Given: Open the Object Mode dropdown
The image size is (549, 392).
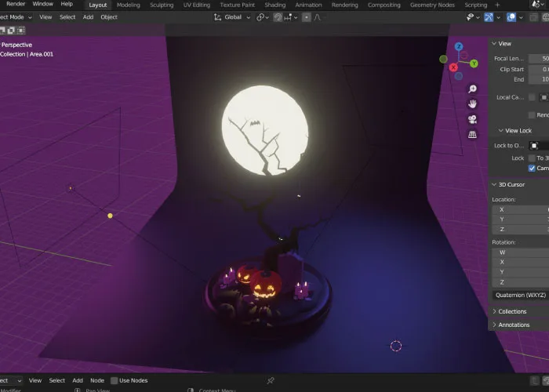Looking at the screenshot, I should point(15,17).
